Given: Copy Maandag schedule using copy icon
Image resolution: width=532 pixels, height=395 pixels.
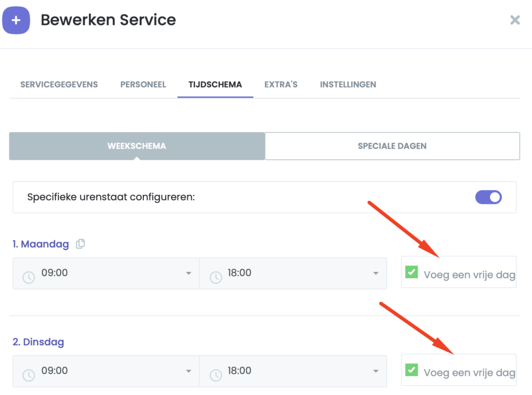Looking at the screenshot, I should point(80,244).
